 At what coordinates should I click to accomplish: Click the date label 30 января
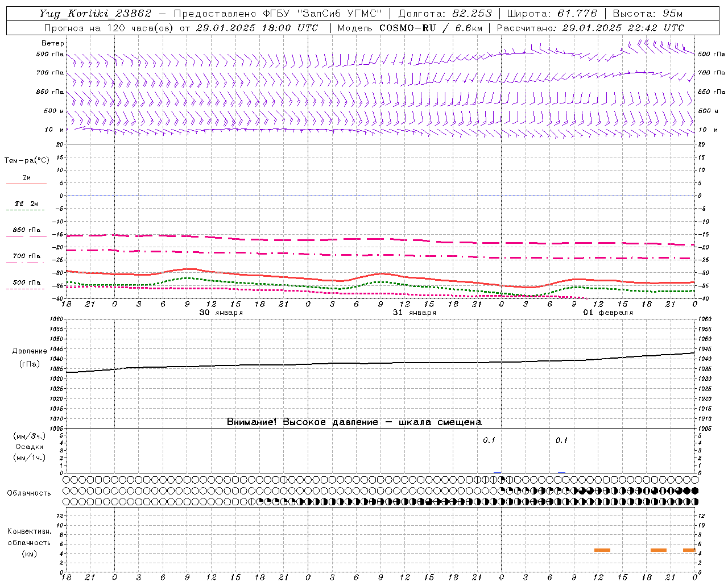(x=221, y=313)
